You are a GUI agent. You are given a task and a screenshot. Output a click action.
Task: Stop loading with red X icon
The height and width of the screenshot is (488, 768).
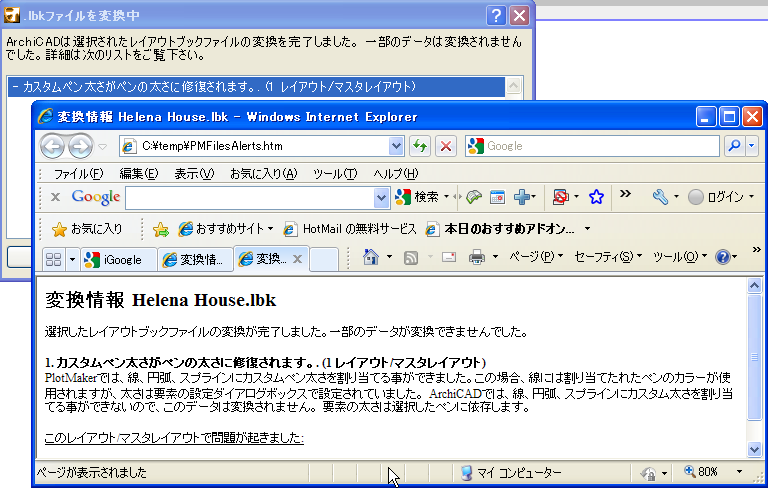446,146
